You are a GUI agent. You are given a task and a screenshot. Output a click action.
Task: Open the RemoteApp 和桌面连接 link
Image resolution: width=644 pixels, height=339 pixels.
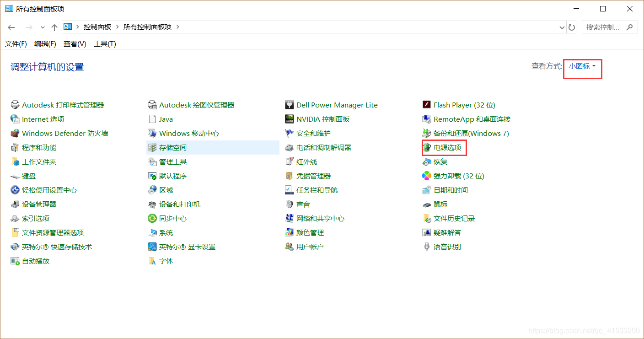coord(472,119)
